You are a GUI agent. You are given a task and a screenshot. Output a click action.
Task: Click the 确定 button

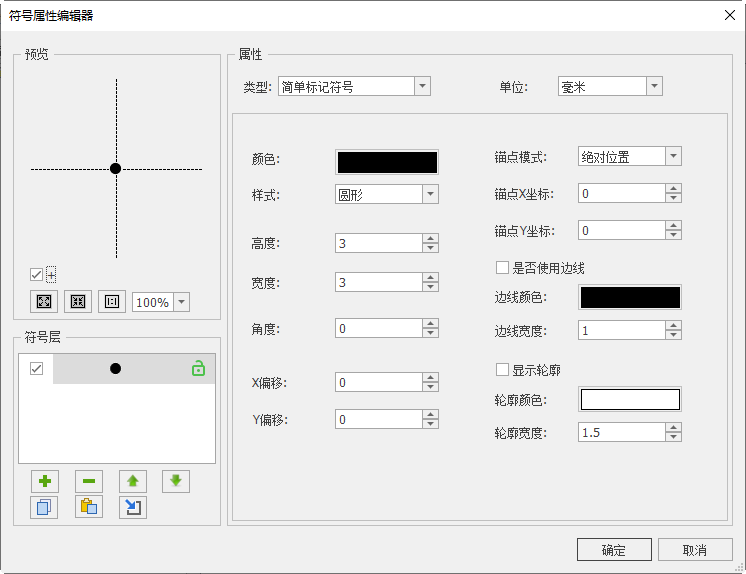[x=613, y=550]
